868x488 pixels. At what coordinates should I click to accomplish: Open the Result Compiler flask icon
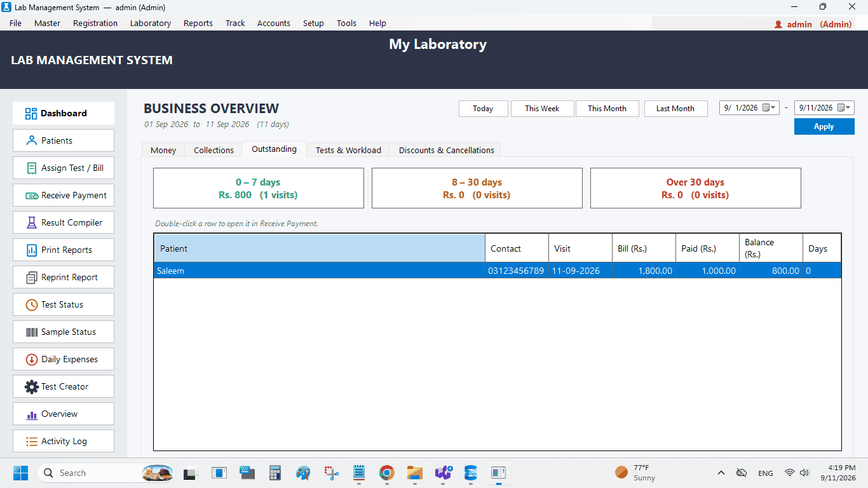coord(31,222)
